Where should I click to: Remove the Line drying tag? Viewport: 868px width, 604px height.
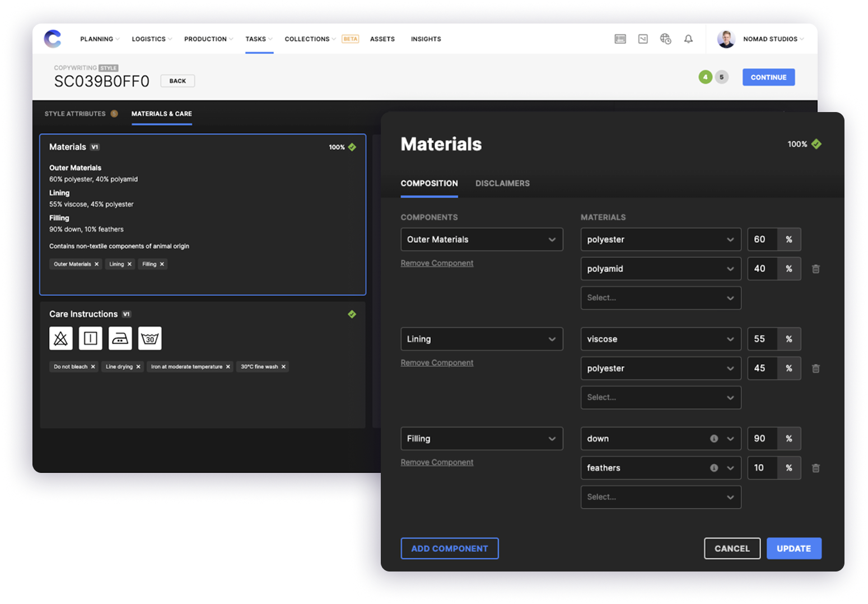[138, 366]
